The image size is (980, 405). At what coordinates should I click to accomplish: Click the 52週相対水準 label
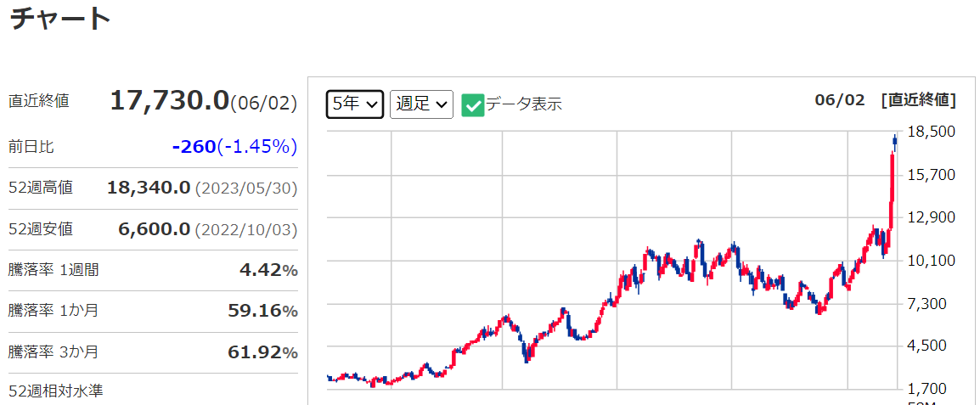pyautogui.click(x=55, y=391)
